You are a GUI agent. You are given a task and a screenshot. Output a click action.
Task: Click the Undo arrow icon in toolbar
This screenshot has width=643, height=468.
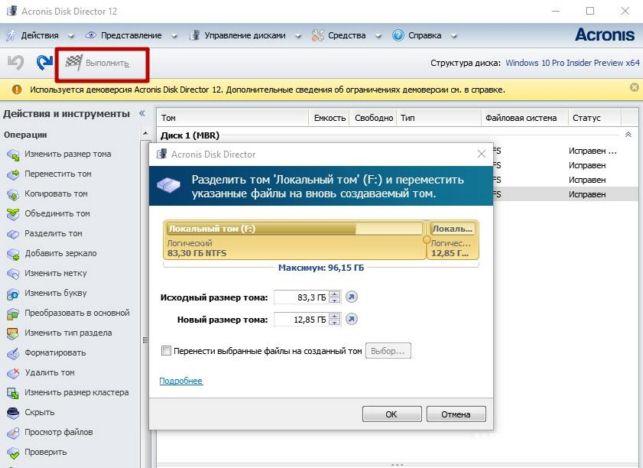click(x=16, y=63)
